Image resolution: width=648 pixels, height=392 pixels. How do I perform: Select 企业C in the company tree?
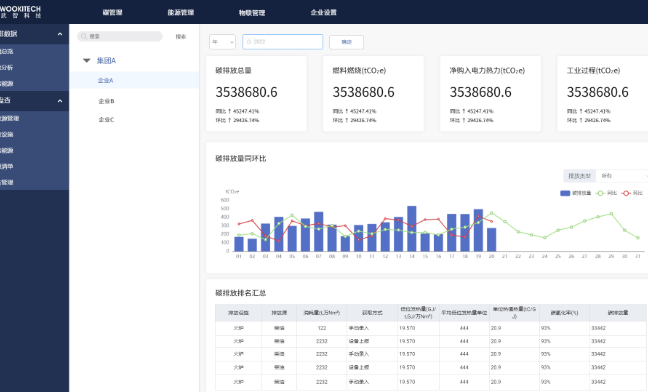click(106, 120)
